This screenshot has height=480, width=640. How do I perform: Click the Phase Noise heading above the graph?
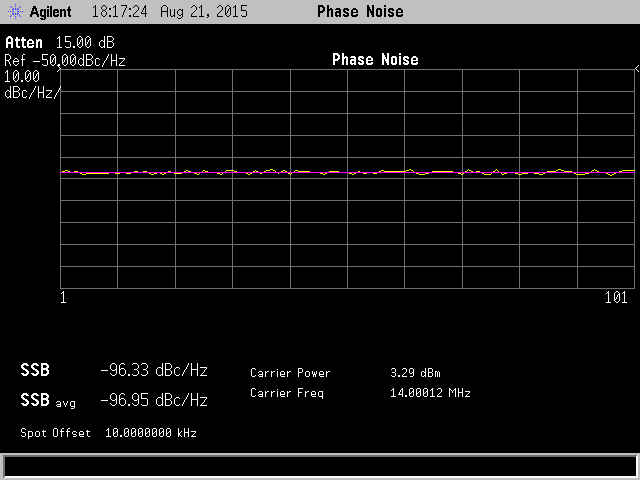click(x=375, y=60)
